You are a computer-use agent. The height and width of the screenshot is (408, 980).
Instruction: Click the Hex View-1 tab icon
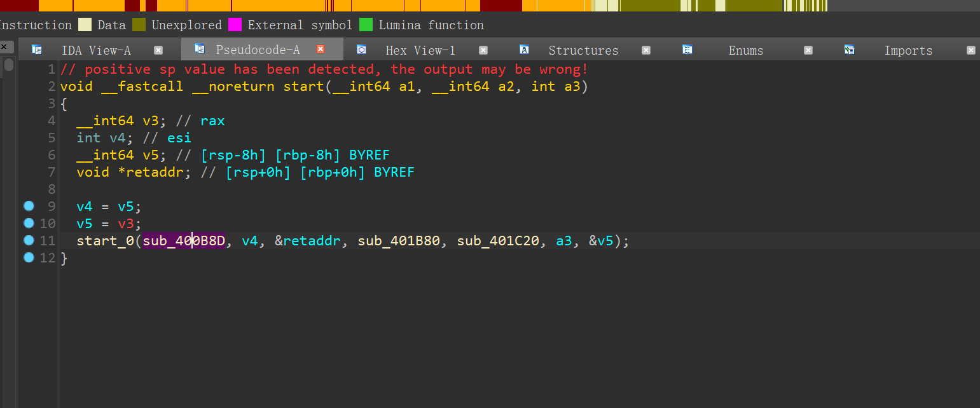point(362,50)
